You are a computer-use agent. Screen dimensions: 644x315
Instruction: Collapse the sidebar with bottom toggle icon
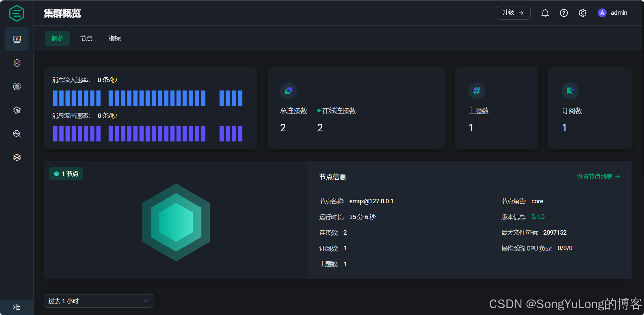[x=17, y=307]
